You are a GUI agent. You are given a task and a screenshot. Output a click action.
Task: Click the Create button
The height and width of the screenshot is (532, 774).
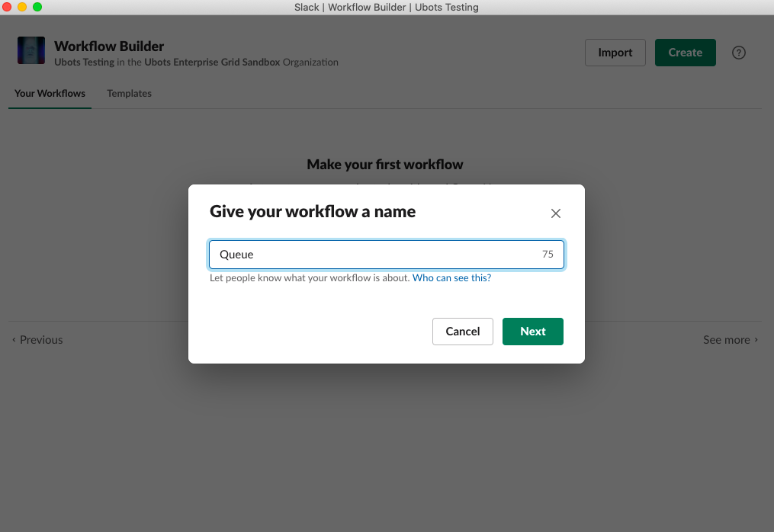685,53
